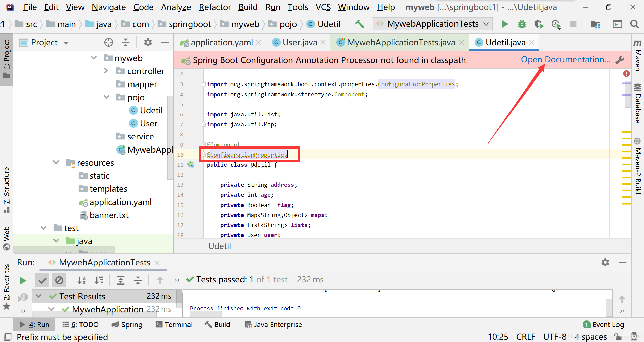Toggle show ignored tests button

[59, 280]
